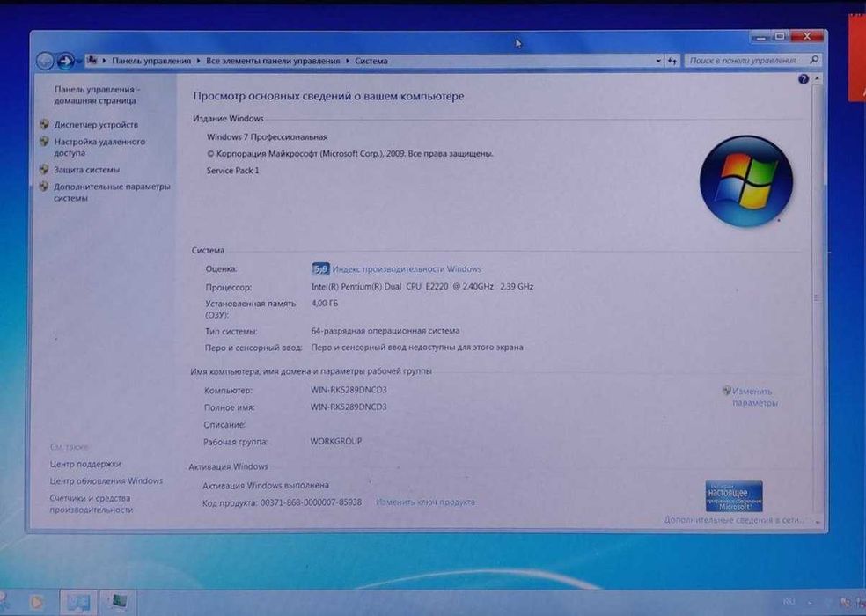
Task: Click the shield icon beside 'Настройка удаленного доступа'
Action: [45, 142]
